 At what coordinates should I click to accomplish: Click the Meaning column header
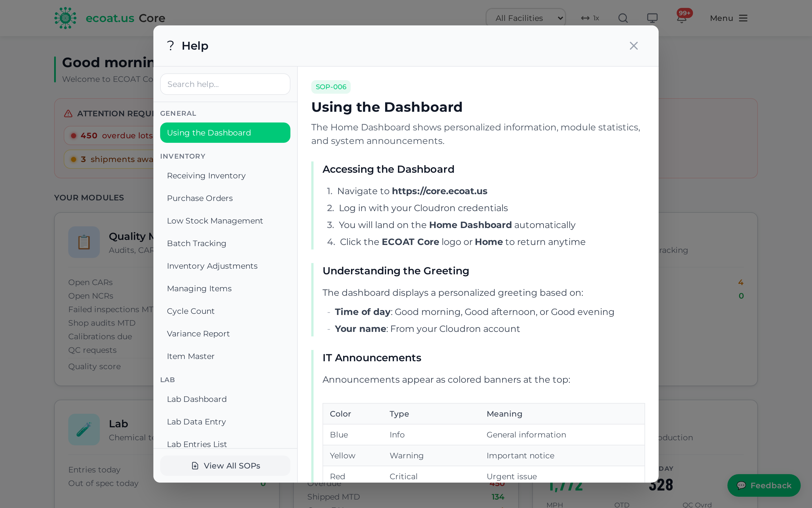(x=504, y=414)
